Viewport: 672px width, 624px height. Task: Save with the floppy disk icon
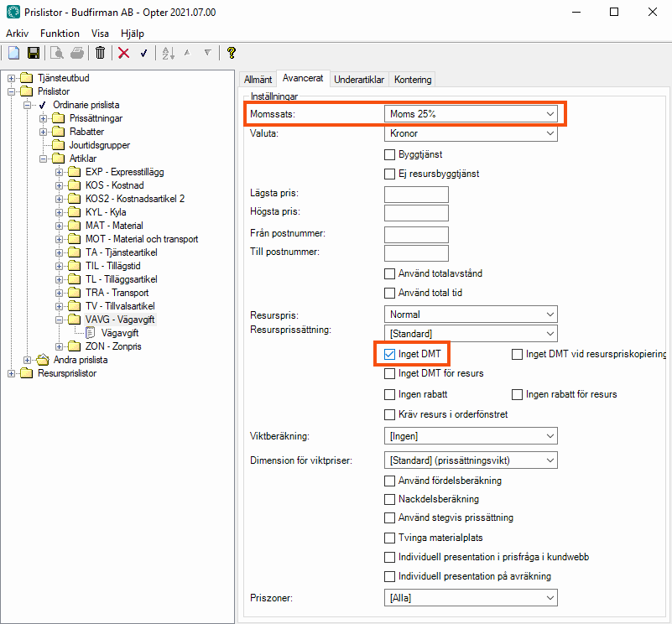click(x=34, y=53)
